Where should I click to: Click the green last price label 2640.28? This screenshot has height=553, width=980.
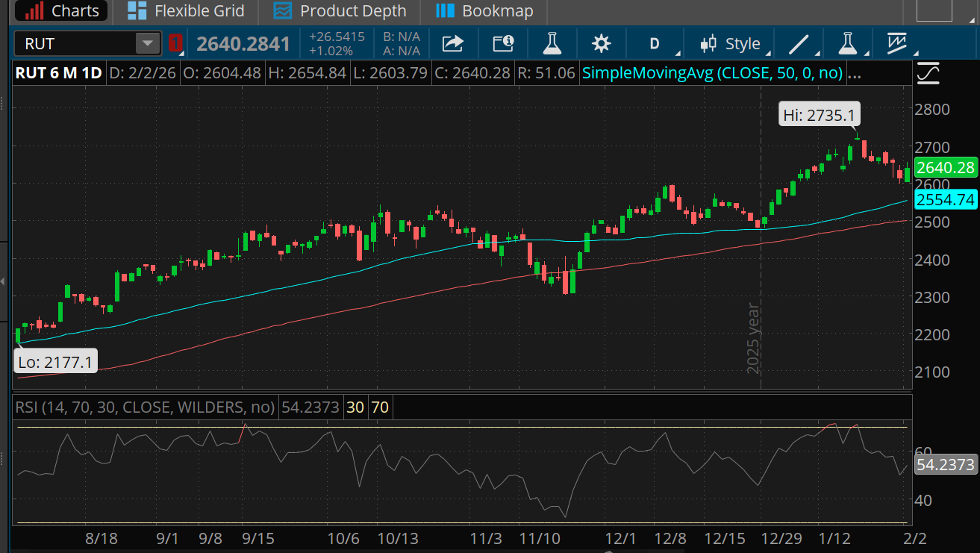[945, 167]
